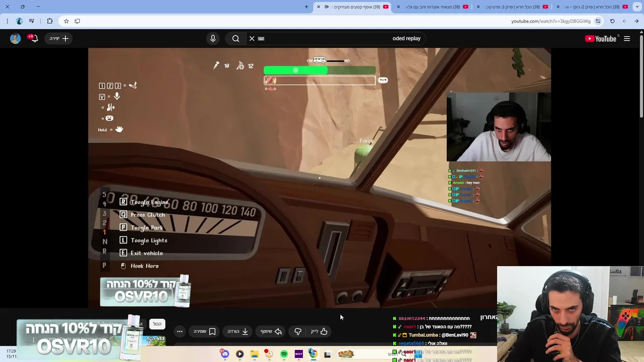The image size is (644, 362).
Task: Go back in browser history
Action: pyautogui.click(x=636, y=21)
